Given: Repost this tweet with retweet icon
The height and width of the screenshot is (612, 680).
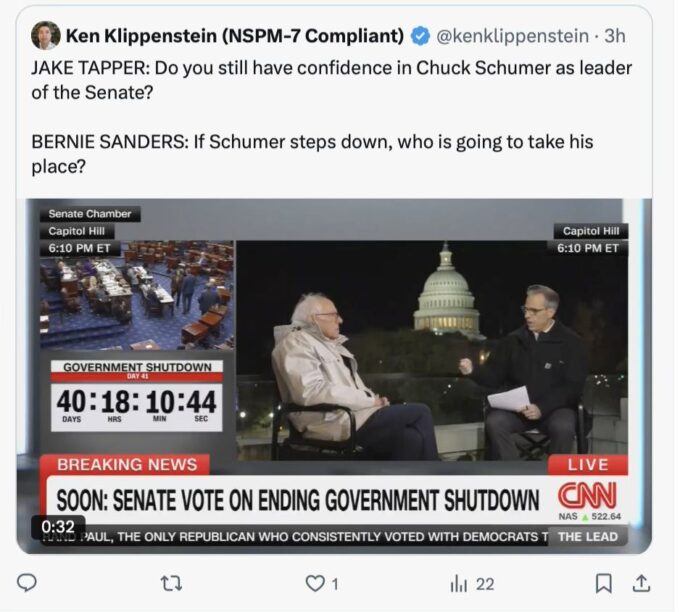Looking at the screenshot, I should coord(171,583).
